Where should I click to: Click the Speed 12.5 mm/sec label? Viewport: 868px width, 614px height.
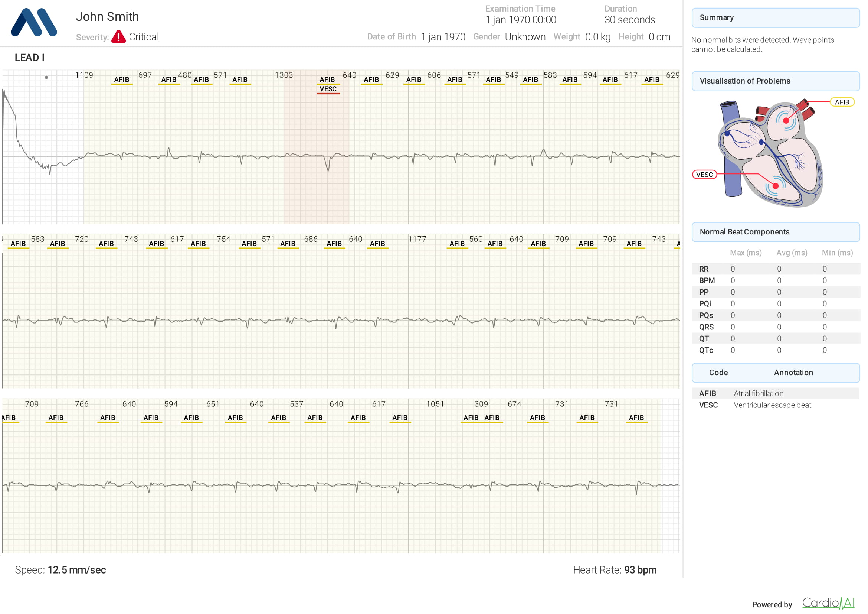[x=60, y=570]
